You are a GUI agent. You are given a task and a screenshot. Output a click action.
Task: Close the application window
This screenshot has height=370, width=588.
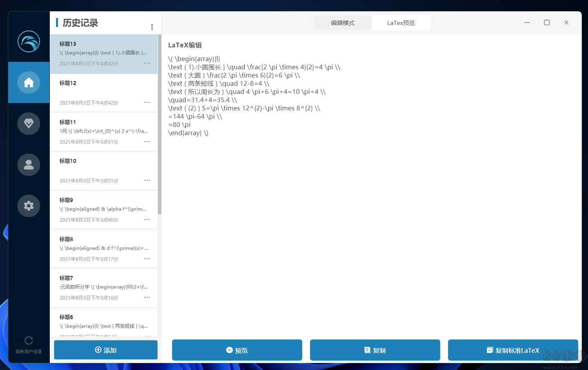click(566, 23)
